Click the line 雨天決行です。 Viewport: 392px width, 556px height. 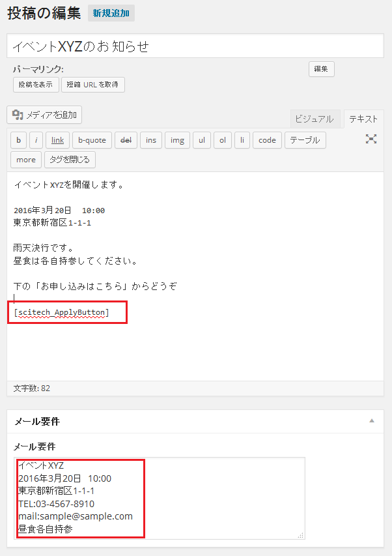click(x=43, y=248)
